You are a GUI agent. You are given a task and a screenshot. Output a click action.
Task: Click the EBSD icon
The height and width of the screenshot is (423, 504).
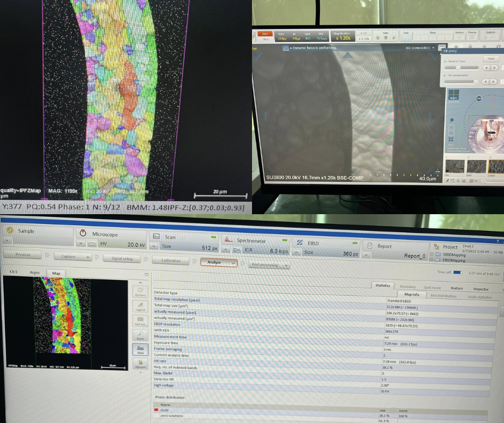coord(300,243)
